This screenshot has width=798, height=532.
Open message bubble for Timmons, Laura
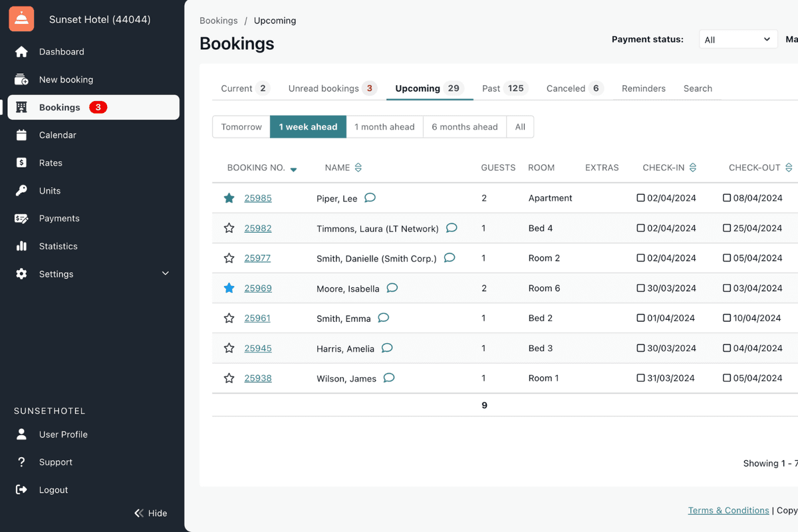(452, 228)
